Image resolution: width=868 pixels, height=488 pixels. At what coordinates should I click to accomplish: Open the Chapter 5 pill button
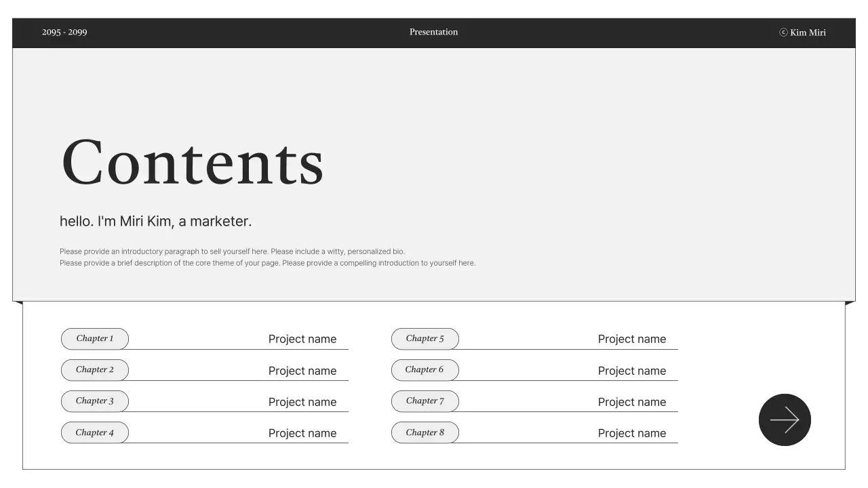(x=425, y=339)
